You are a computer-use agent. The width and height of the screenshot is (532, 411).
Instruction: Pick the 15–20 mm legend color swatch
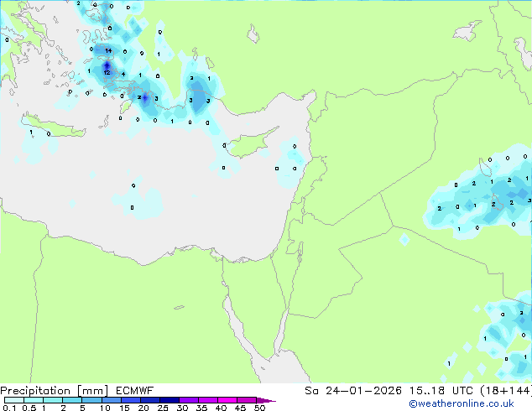point(130,400)
